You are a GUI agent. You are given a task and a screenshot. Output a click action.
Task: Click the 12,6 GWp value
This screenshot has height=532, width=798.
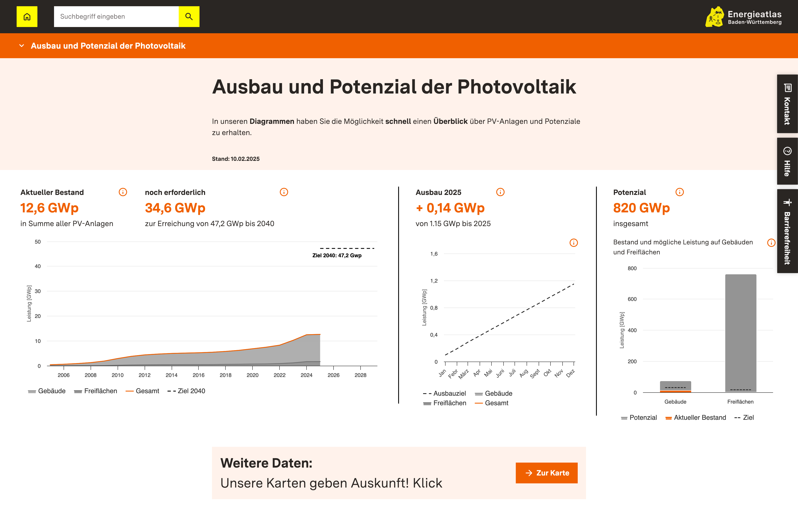click(49, 208)
